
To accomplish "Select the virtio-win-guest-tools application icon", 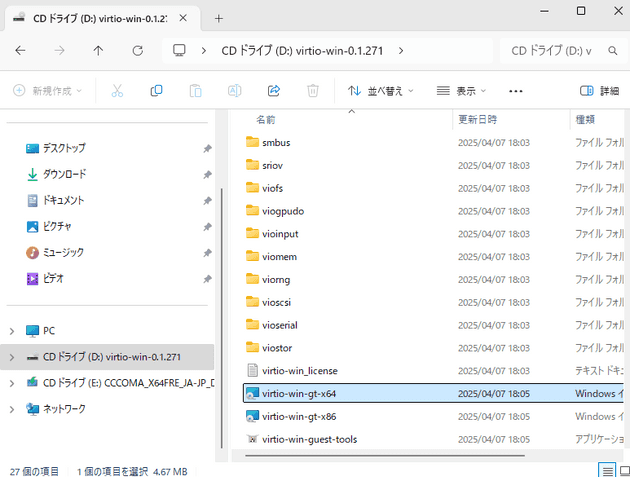I will [x=252, y=439].
